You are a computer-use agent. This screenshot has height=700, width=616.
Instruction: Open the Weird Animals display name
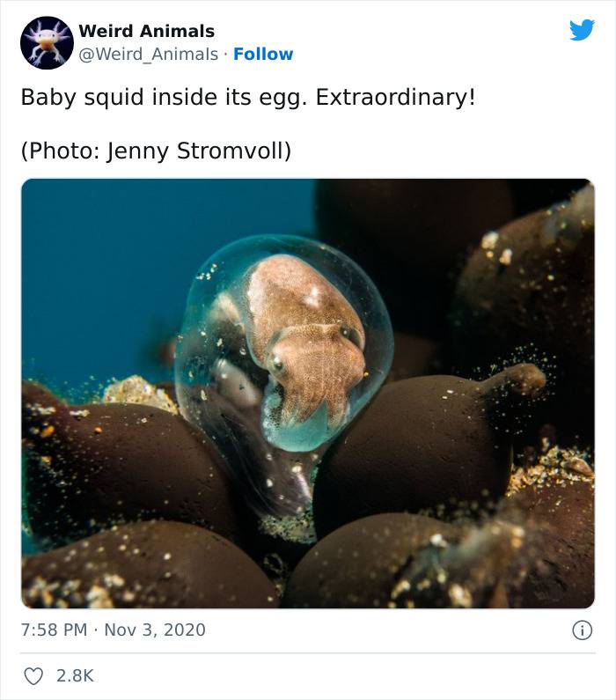[147, 31]
